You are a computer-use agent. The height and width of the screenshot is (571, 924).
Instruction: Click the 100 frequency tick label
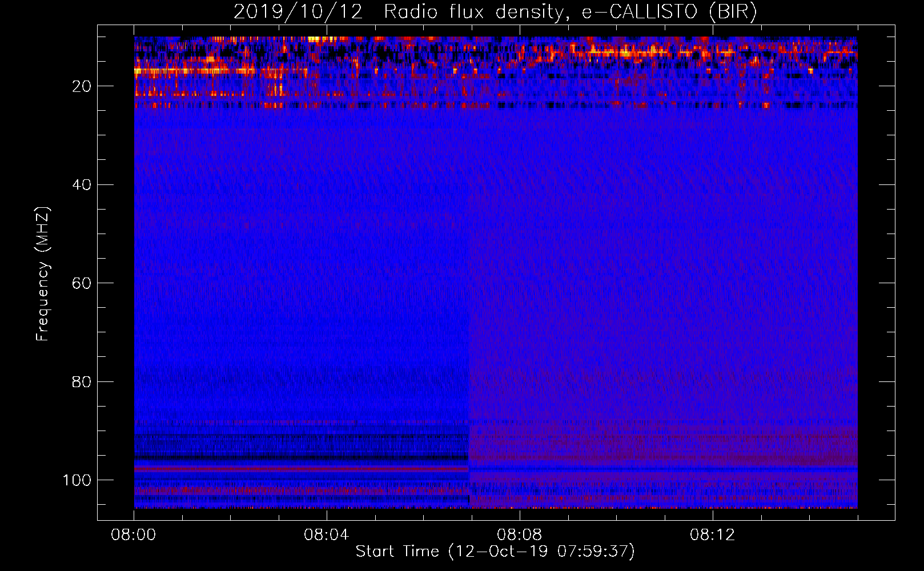coord(77,480)
